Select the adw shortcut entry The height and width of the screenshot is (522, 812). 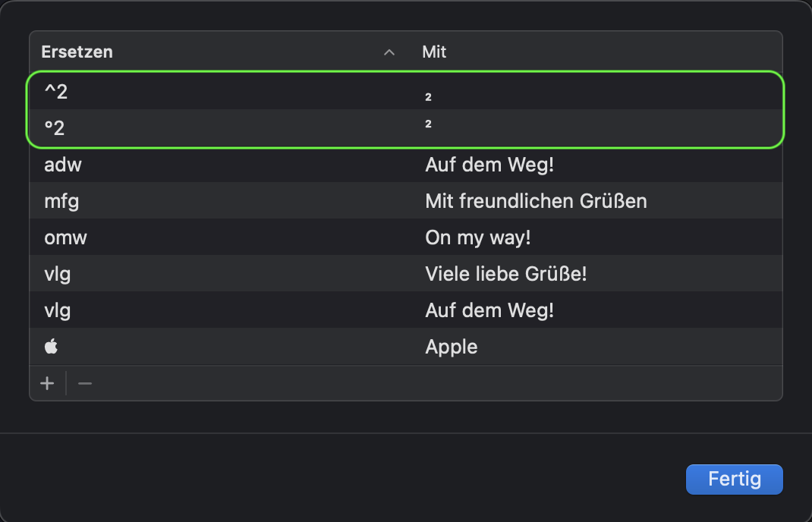coord(63,165)
